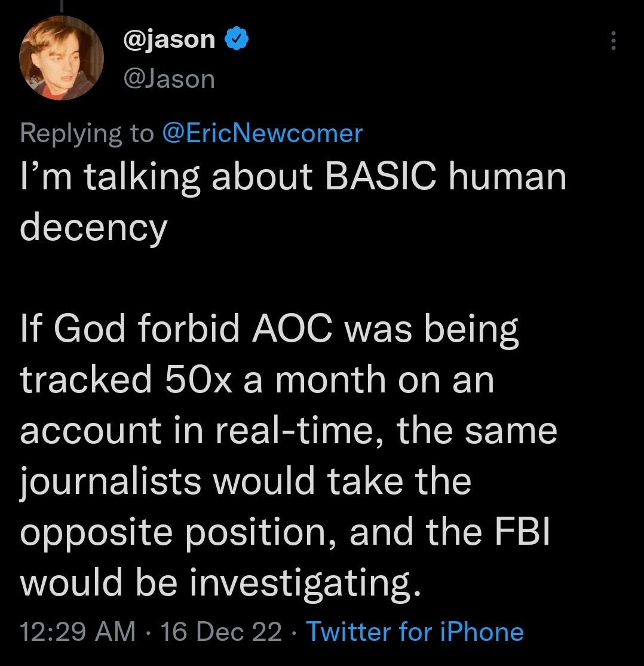Click the word "FBI" in tweet
Viewport: 644px width, 666px height.
(x=523, y=532)
